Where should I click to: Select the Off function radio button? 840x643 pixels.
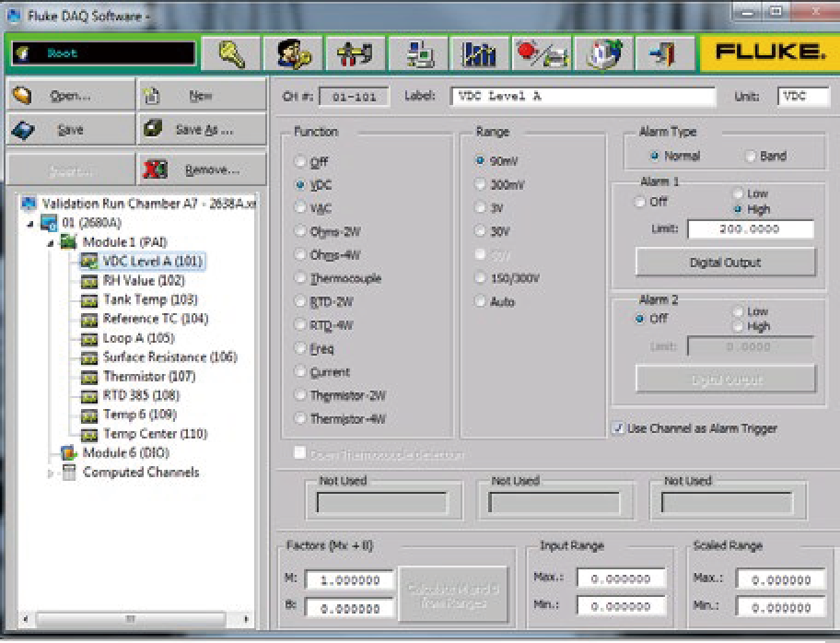click(300, 161)
